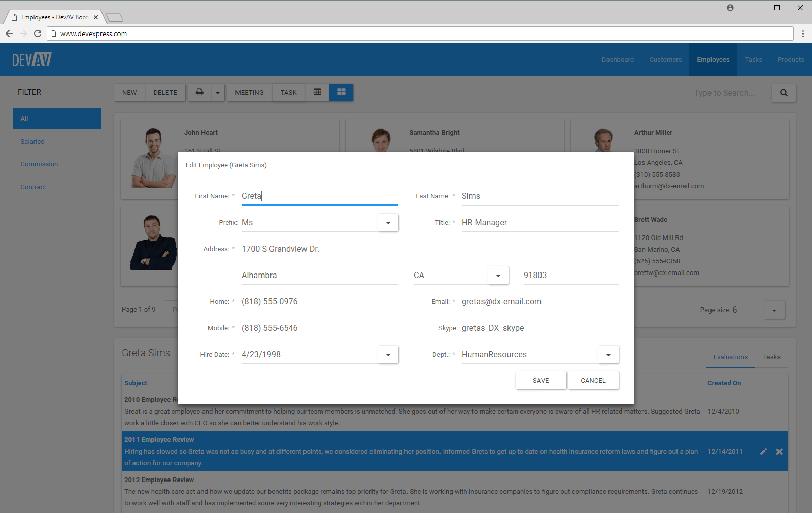Screen dimensions: 812x513
Task: Delete the 2011 Employee Review via X icon
Action: 779,451
